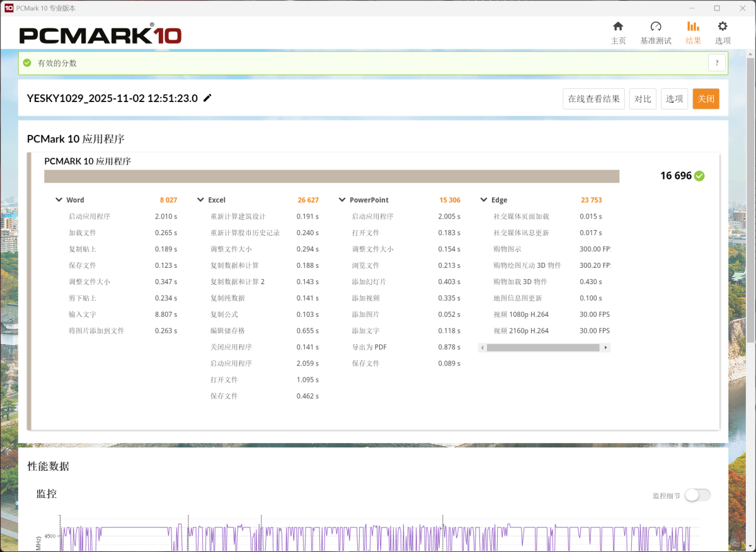Viewport: 756px width, 552px height.
Task: Click the Edge column horizontal scrollbar
Action: click(542, 348)
